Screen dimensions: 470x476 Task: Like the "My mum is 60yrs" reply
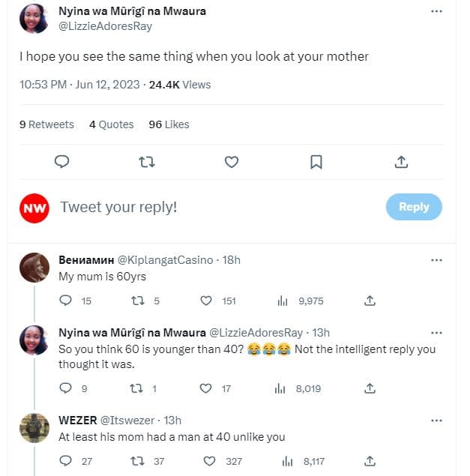pos(206,301)
